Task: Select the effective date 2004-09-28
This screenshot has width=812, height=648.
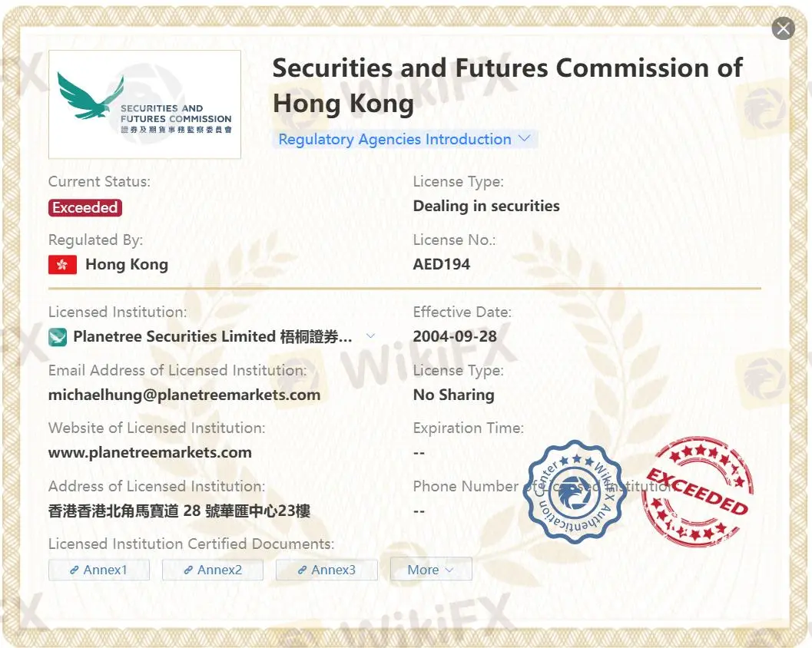Action: [x=455, y=336]
